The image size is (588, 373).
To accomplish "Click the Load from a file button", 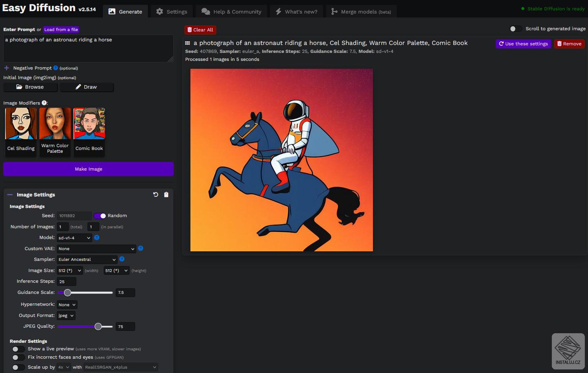I will [61, 29].
